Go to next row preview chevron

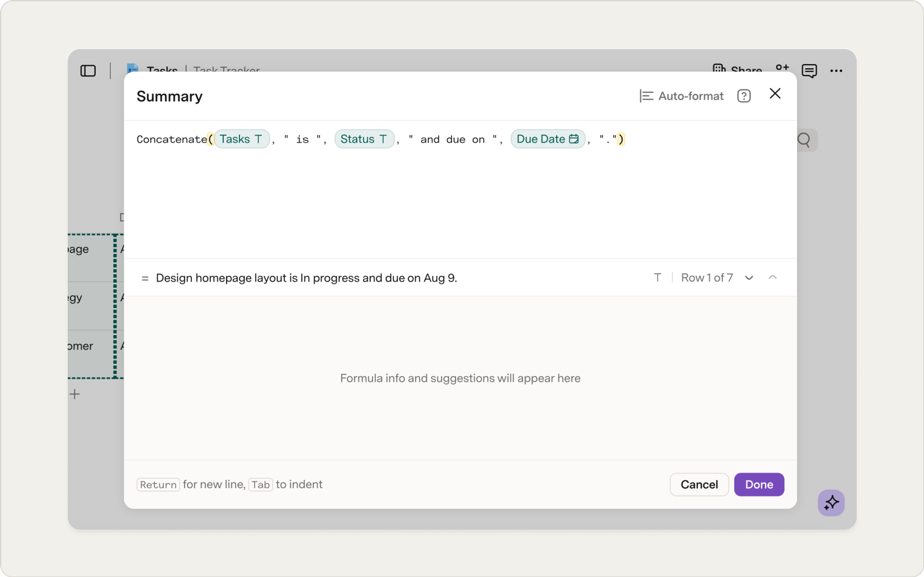click(x=749, y=278)
